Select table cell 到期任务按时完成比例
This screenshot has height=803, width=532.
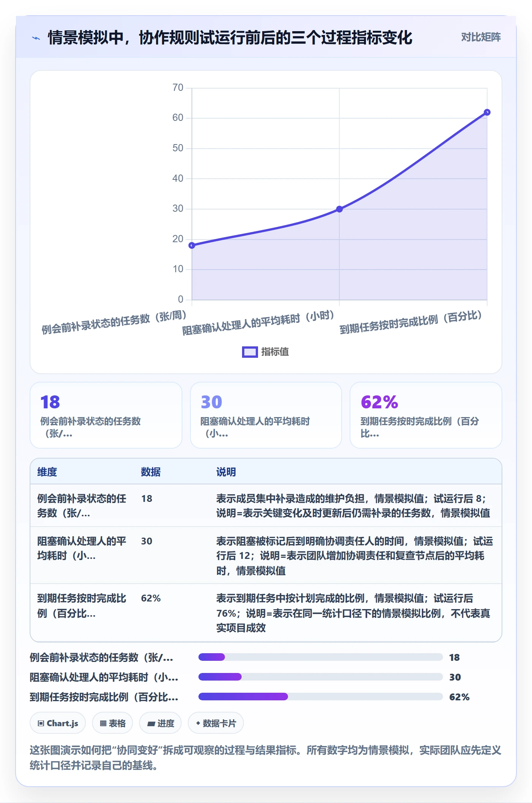pos(82,606)
